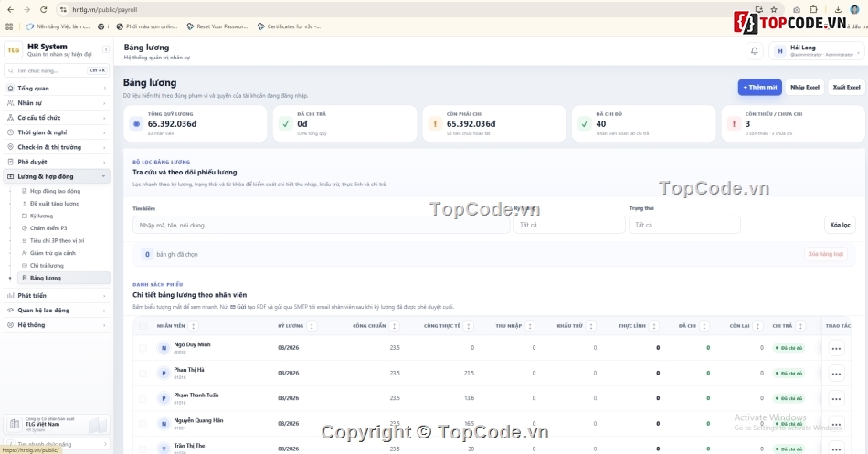This screenshot has width=868, height=454.
Task: Click avatar icon of Ngô Duy Minh
Action: (x=164, y=348)
